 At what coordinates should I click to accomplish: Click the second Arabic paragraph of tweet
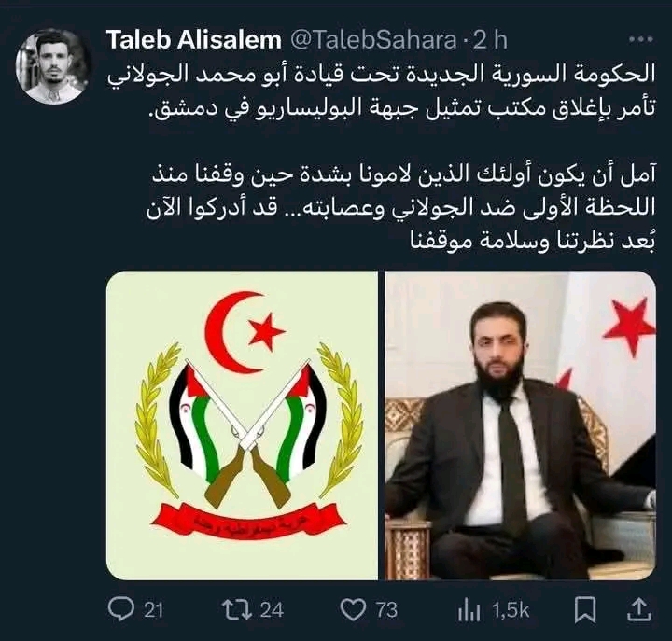pos(401,209)
